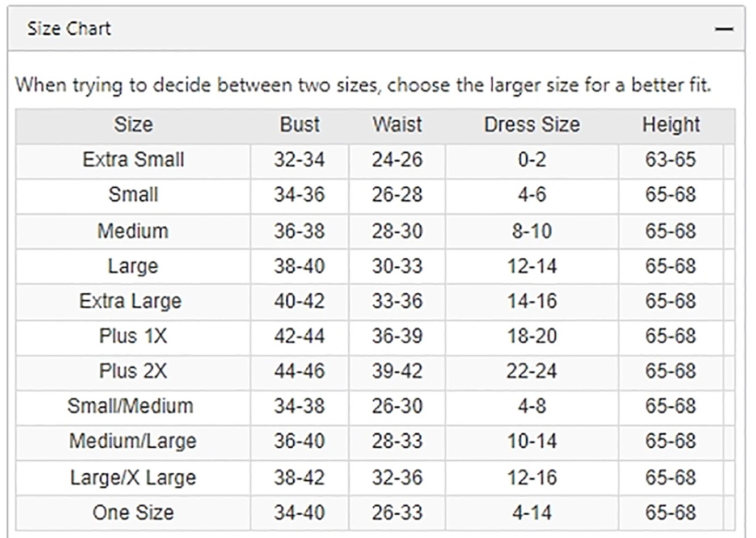756x538 pixels.
Task: Click the 14-16 dress size cell
Action: [x=532, y=301]
